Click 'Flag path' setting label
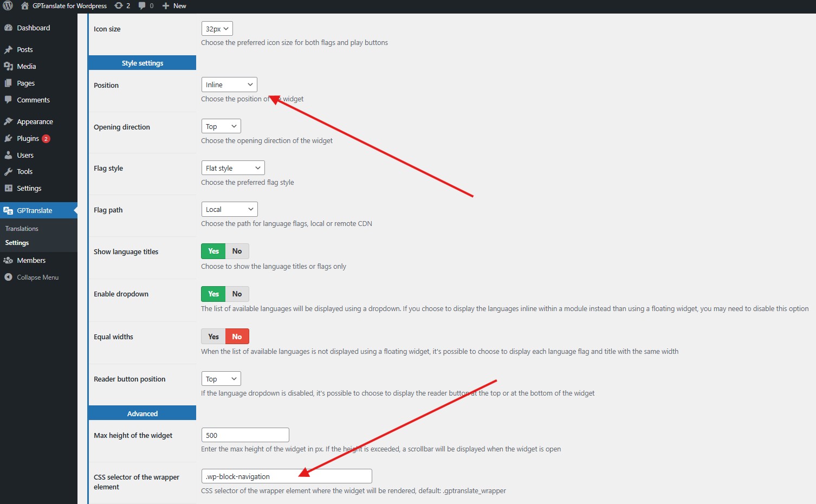 (x=108, y=210)
